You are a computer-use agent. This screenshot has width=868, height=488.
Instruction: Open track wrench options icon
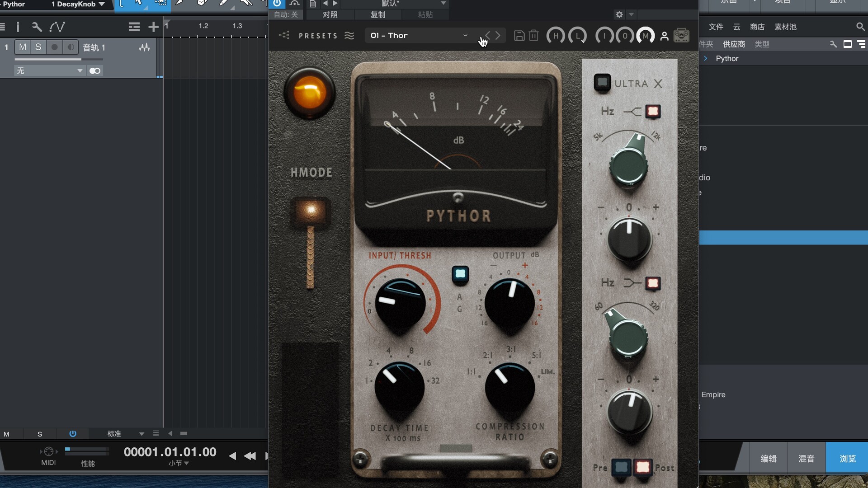[37, 27]
